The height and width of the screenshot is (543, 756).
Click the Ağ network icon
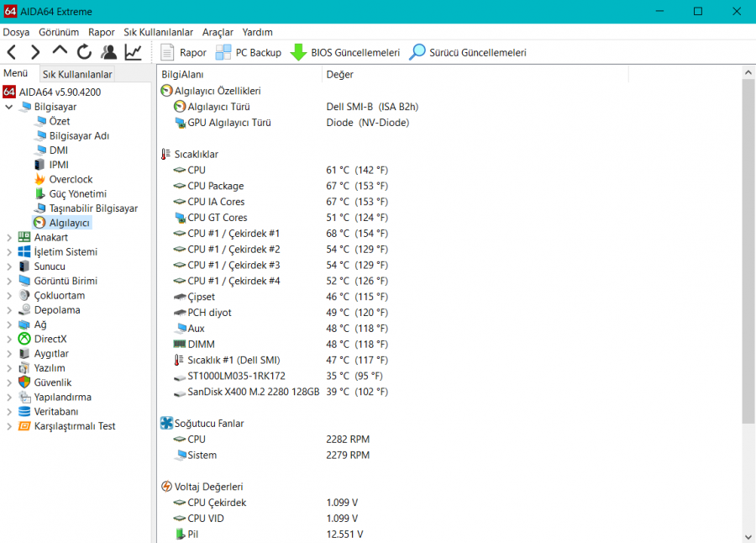coord(24,324)
